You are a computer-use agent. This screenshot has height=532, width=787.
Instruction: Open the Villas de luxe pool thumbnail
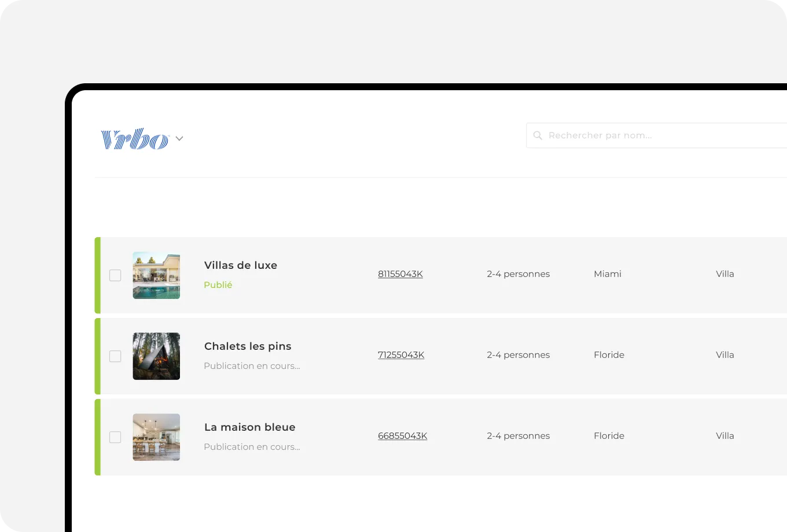(156, 275)
